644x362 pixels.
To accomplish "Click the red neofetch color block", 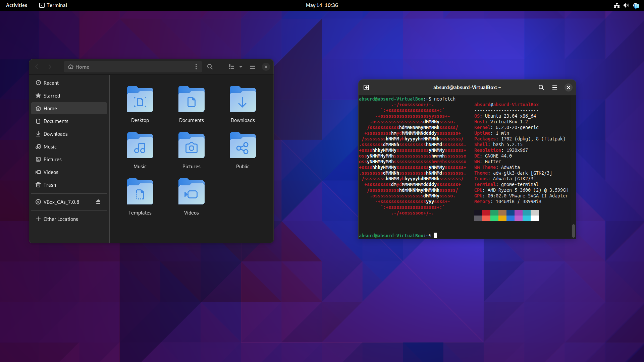I will (486, 213).
